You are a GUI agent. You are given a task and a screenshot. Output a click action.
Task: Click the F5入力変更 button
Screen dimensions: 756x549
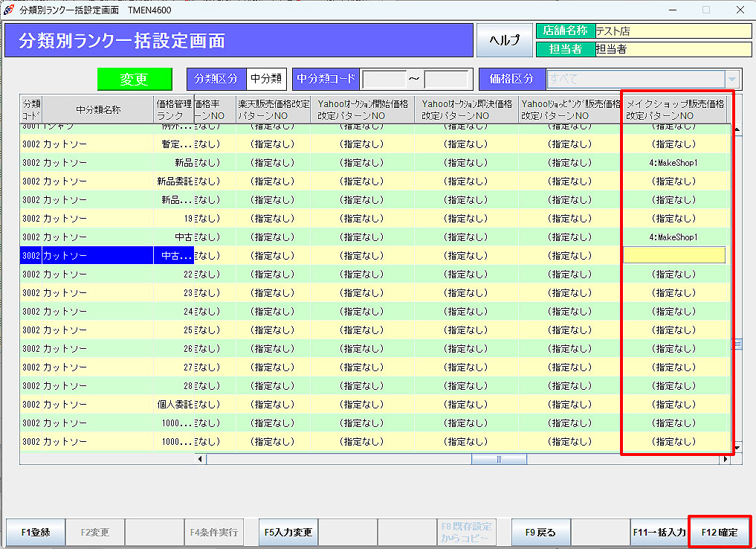[288, 533]
